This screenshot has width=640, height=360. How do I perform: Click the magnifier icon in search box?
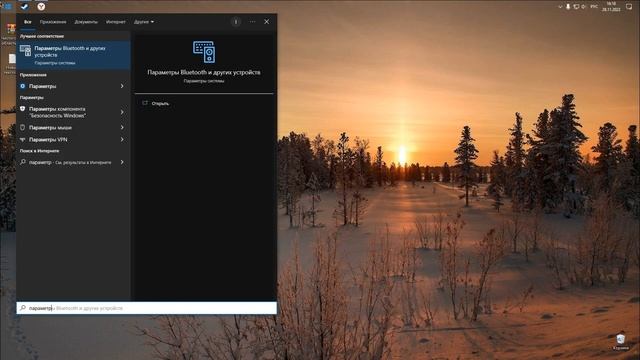tap(23, 308)
